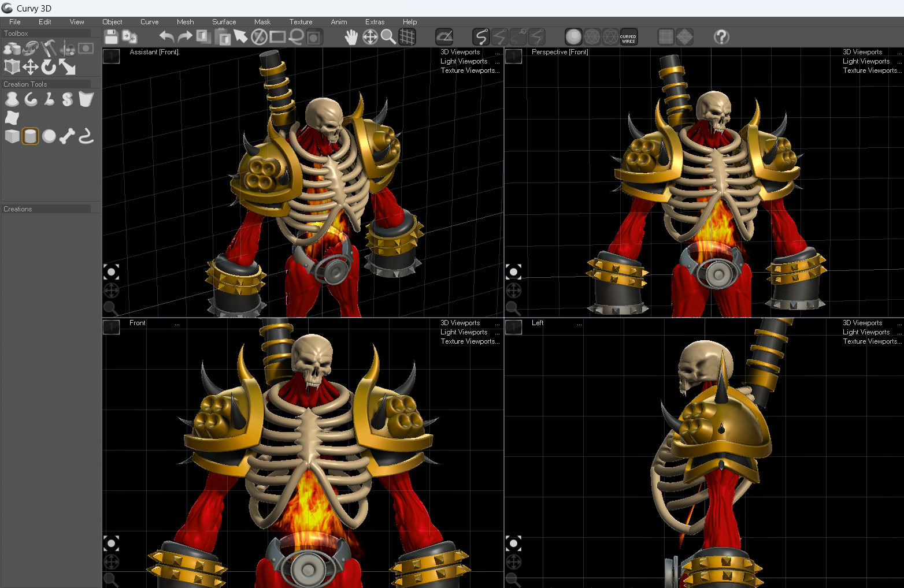Open the sculpting tools toolbox icon
904x588 pixels.
pyautogui.click(x=31, y=49)
